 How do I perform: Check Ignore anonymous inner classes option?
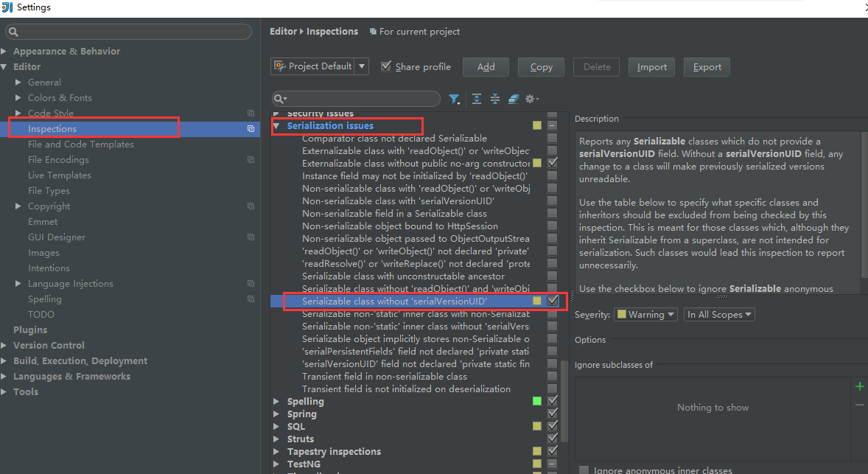(584, 470)
